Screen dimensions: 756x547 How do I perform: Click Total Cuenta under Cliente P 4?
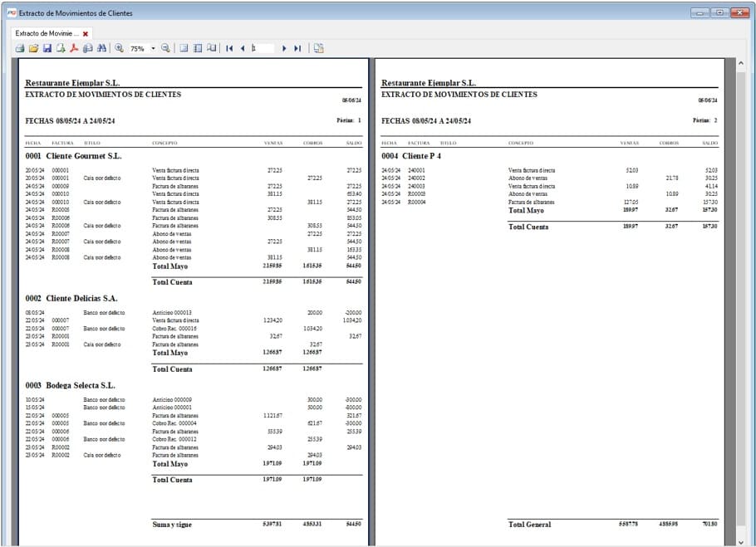pos(528,227)
